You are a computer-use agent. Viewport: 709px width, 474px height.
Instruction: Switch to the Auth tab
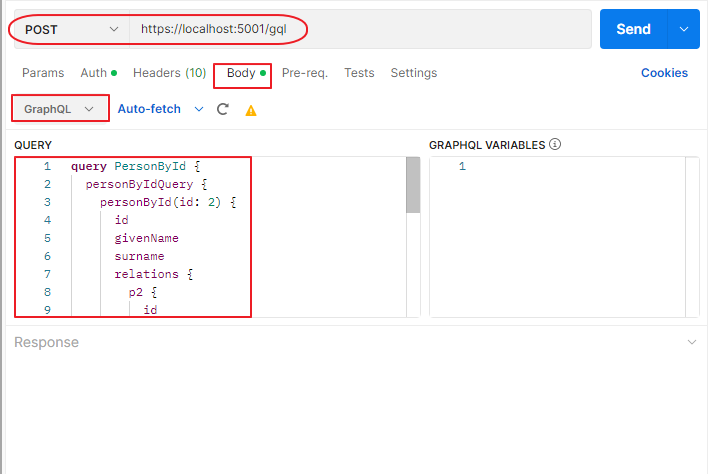(99, 73)
